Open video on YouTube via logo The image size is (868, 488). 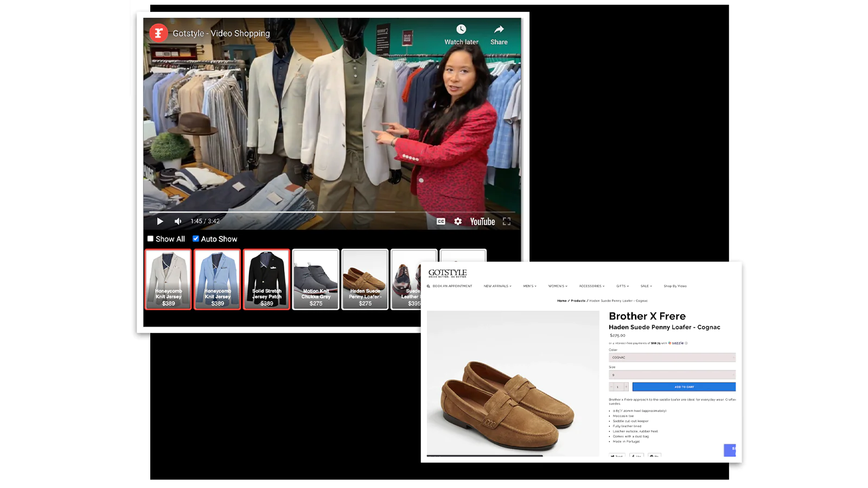[x=482, y=221]
